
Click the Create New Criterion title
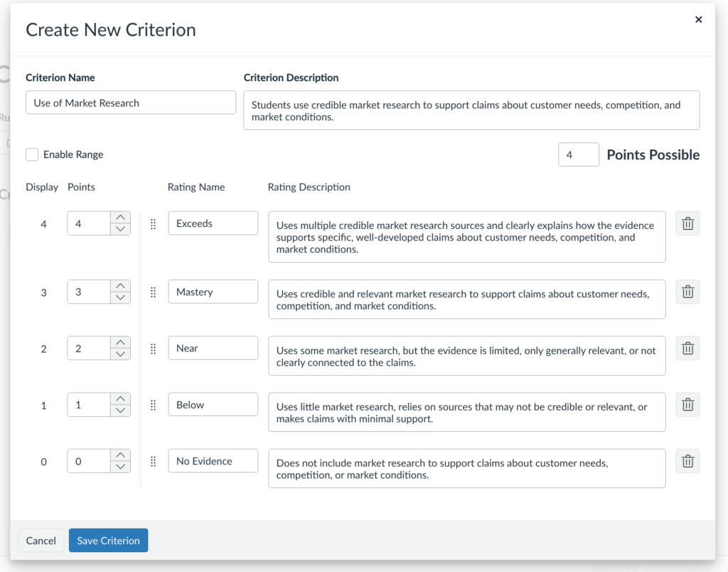point(110,30)
